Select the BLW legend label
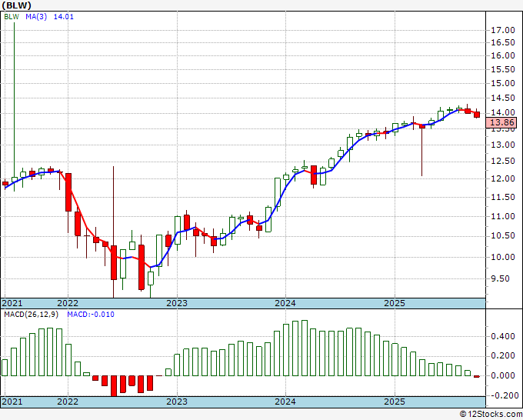The image size is (523, 420). click(x=12, y=17)
